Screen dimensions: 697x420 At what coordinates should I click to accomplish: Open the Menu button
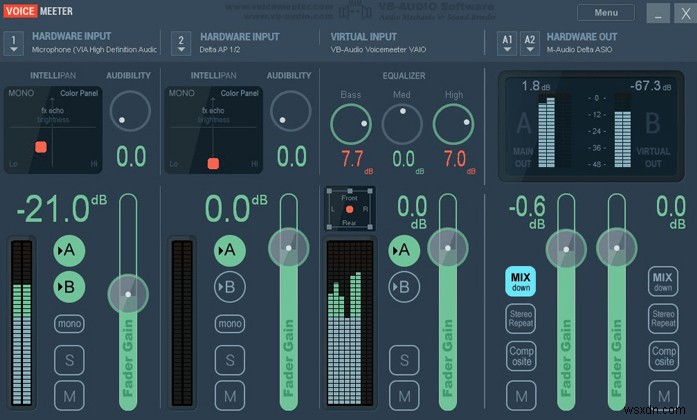605,13
